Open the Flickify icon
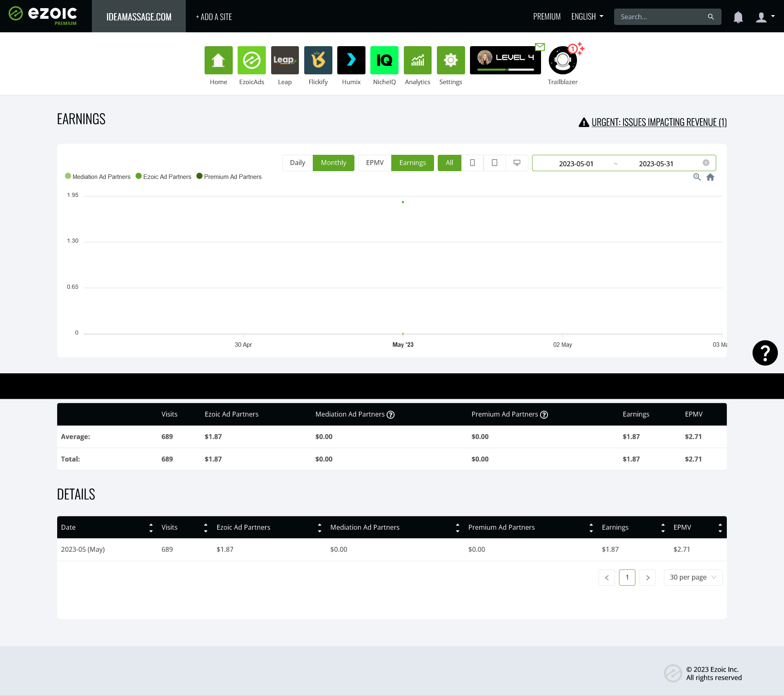 pyautogui.click(x=318, y=60)
